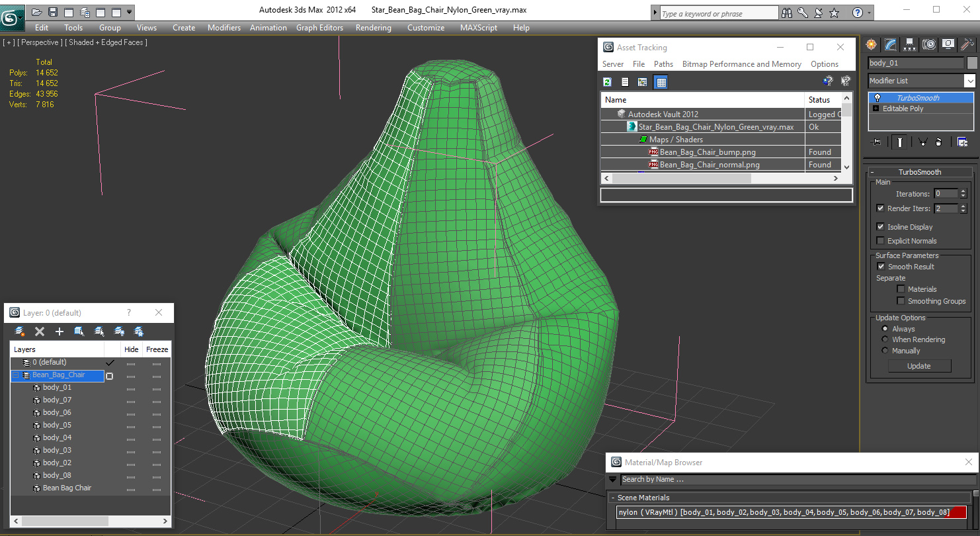The height and width of the screenshot is (536, 980).
Task: Click the Freeze column header in Layers
Action: (157, 349)
